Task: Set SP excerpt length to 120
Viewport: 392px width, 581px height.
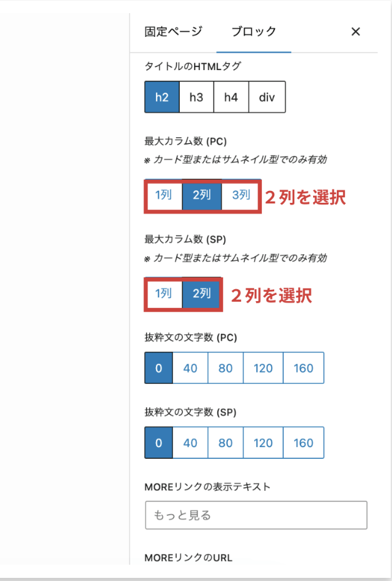Action: [x=263, y=443]
